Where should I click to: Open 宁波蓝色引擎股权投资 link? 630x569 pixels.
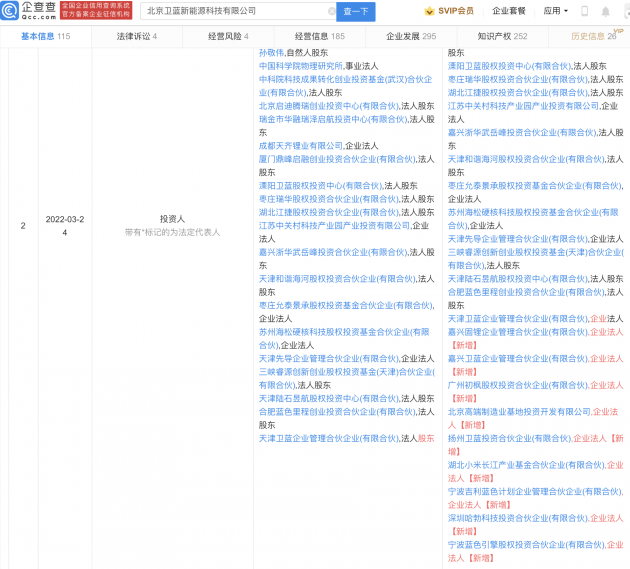[526, 544]
